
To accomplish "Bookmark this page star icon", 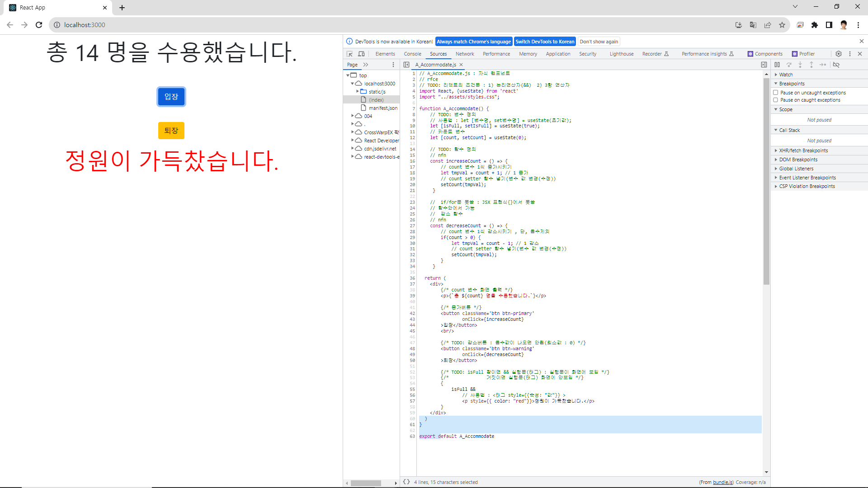I will pos(782,25).
